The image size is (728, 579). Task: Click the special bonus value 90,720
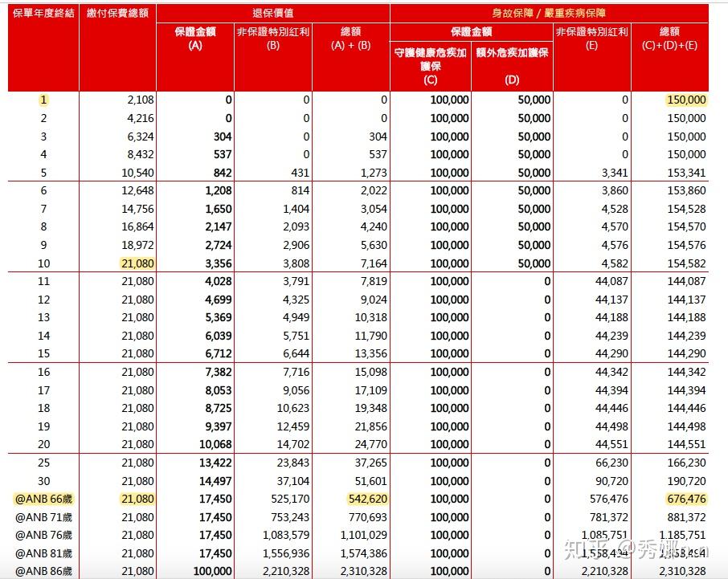611,481
